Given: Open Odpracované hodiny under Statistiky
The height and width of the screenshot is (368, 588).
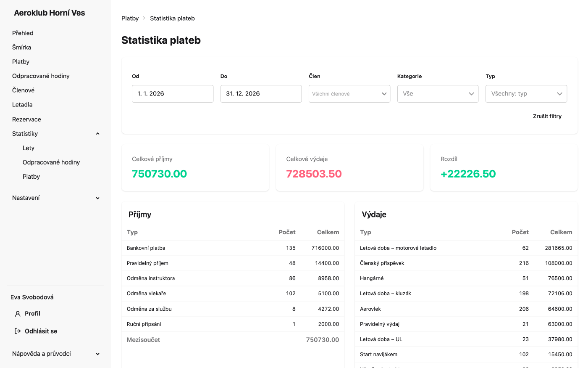Looking at the screenshot, I should pos(51,162).
